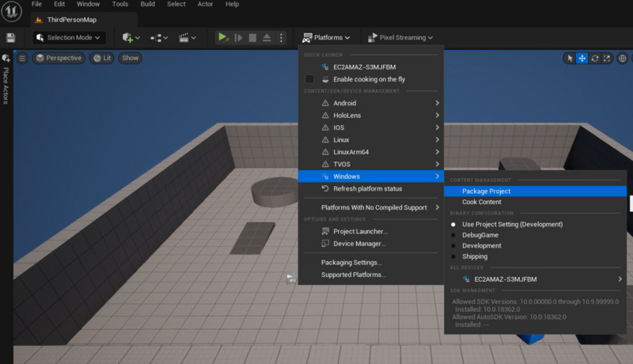Choose Cook Content in Windows submenu

(x=535, y=202)
